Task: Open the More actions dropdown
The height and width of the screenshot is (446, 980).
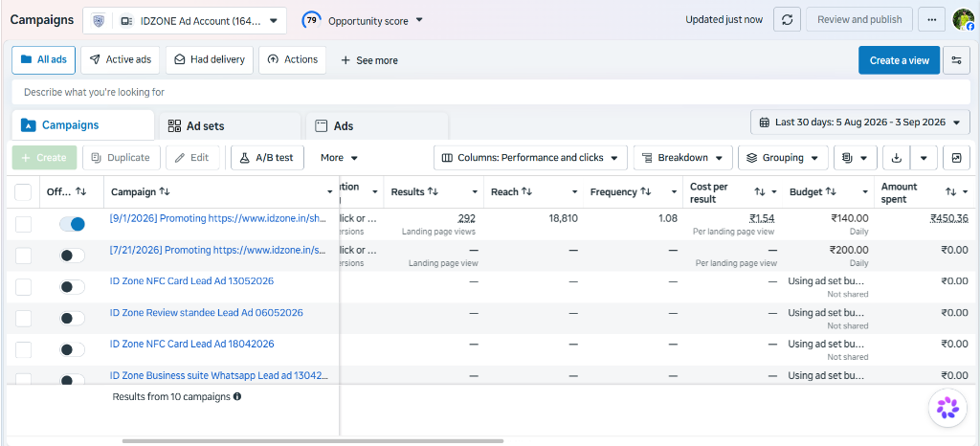Action: [x=340, y=158]
